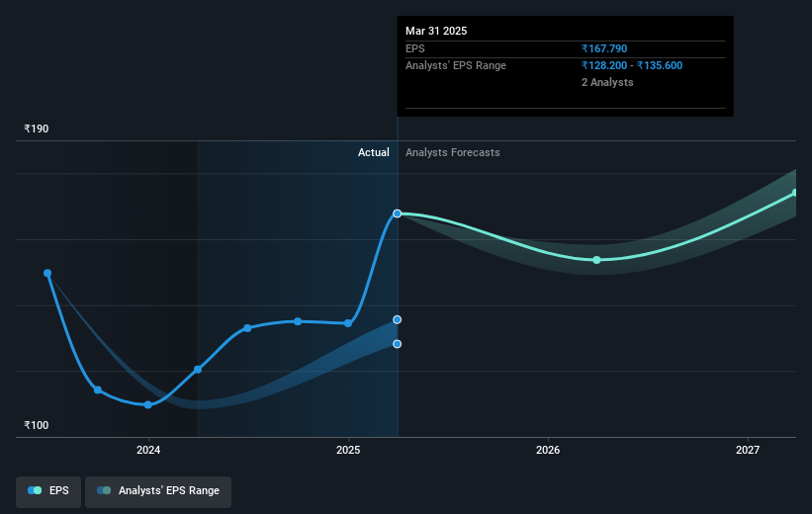Viewport: 812px width, 514px height.
Task: Select the EPS data point at 2025 axis
Action: coord(348,323)
